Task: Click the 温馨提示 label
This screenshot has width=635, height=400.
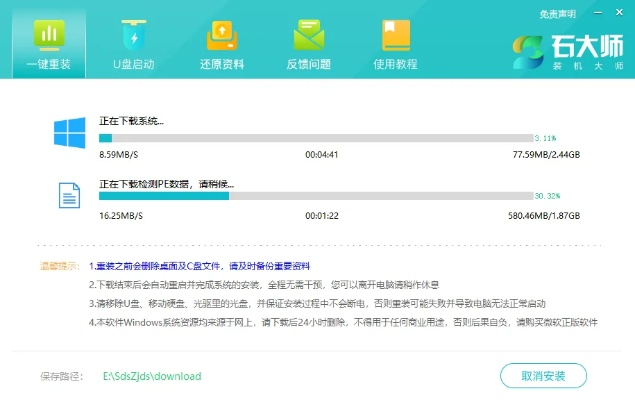Action: point(60,266)
